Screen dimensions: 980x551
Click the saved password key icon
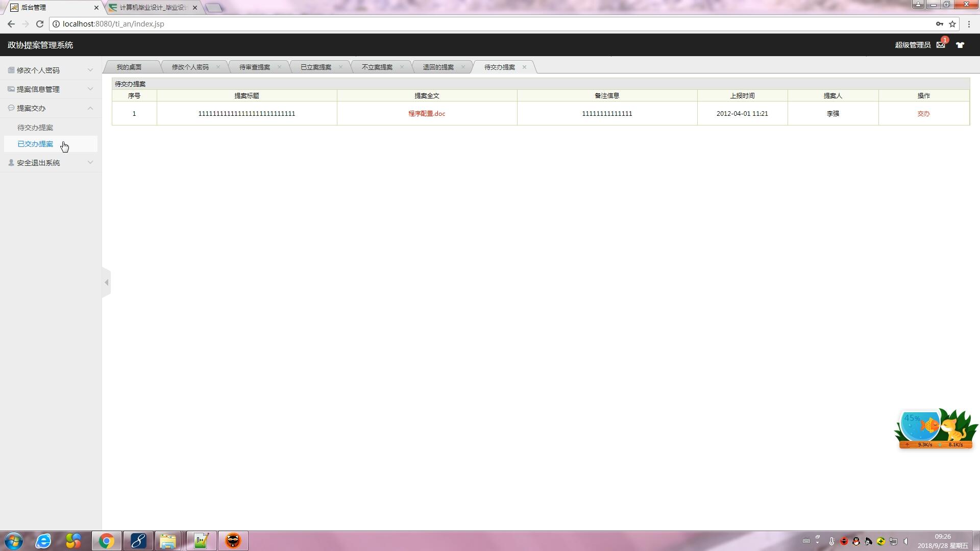[939, 24]
